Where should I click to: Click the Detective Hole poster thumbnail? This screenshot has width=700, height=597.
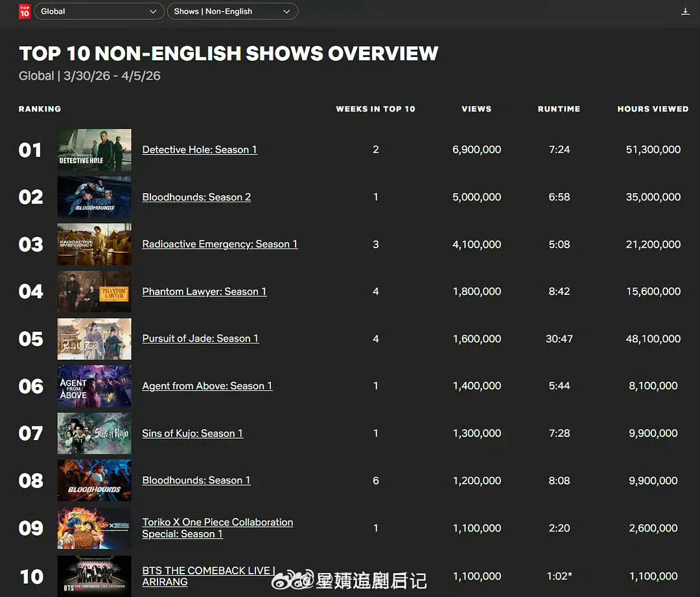click(x=94, y=150)
